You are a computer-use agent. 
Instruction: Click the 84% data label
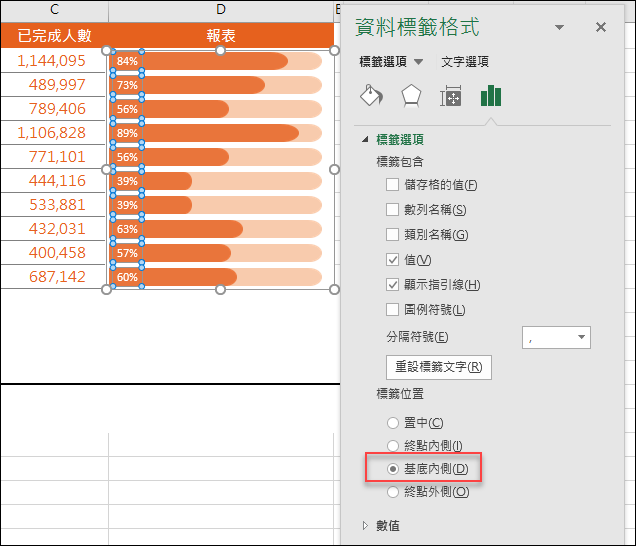[127, 61]
